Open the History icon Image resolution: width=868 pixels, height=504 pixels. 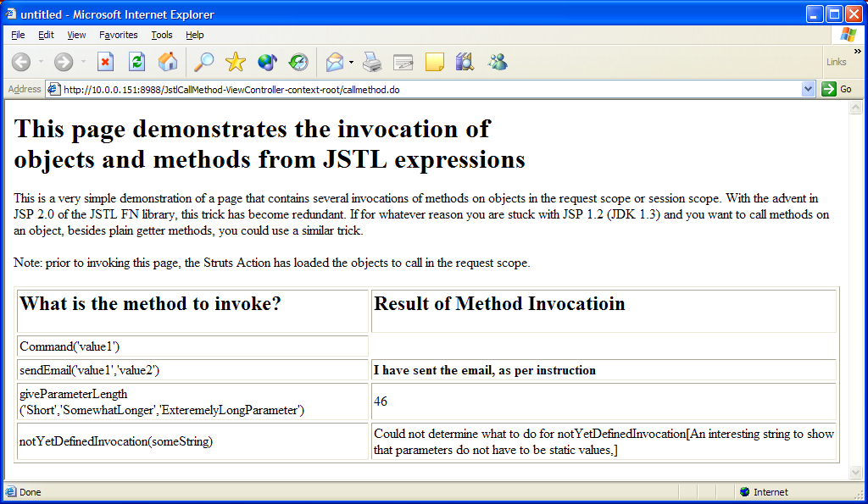pos(298,62)
